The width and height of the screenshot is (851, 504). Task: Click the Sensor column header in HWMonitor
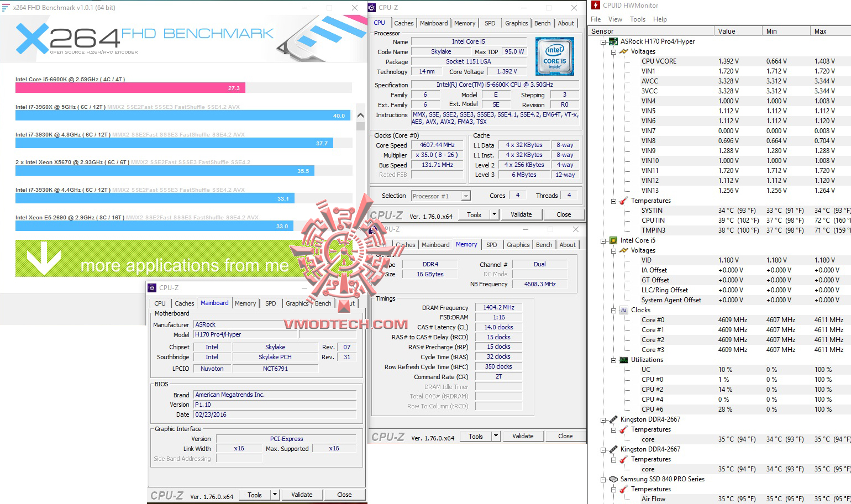coord(651,32)
